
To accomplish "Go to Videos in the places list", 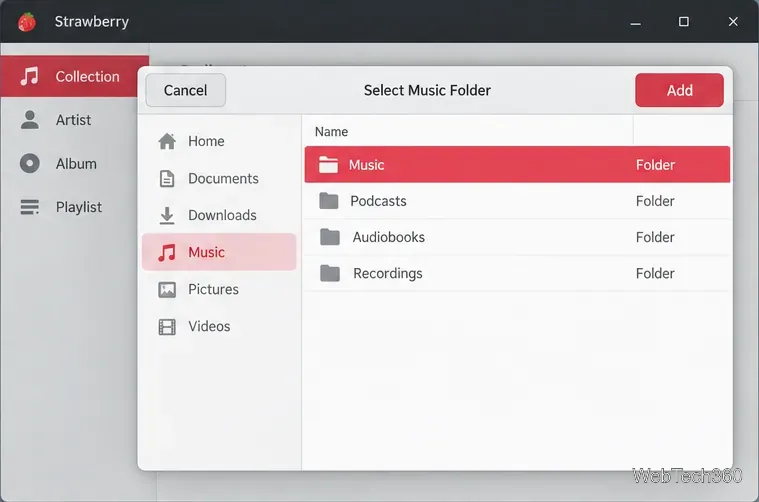I will (x=219, y=326).
